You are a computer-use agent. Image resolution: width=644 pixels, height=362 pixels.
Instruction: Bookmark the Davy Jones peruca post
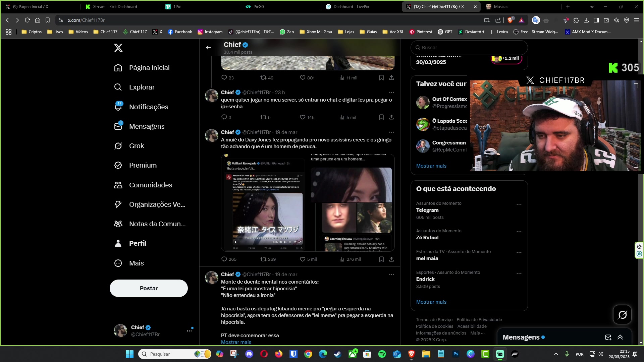click(x=381, y=259)
